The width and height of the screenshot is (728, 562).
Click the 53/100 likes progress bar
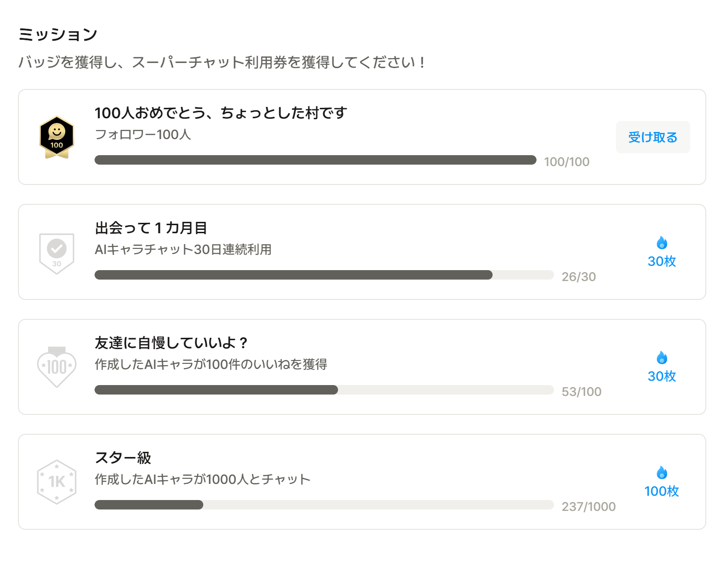(324, 390)
